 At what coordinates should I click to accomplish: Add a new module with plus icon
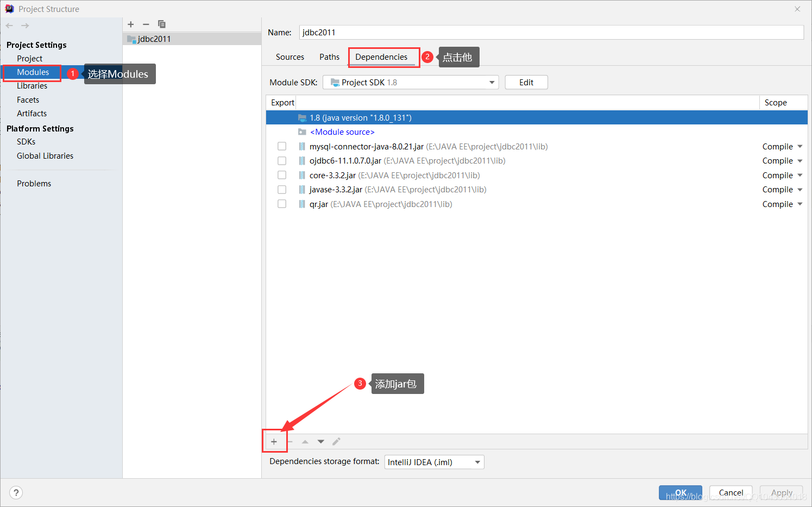click(x=131, y=24)
